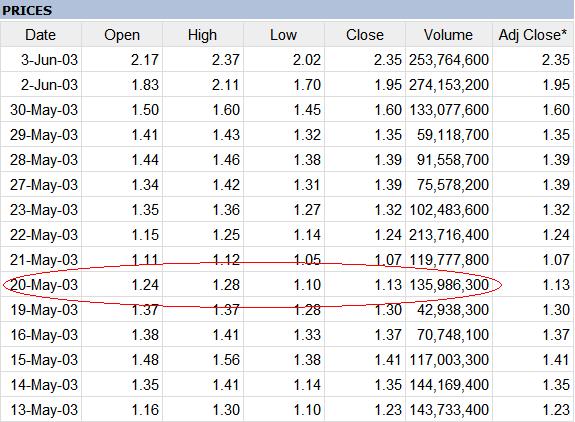Click the High column header
This screenshot has height=422, width=575.
point(202,35)
